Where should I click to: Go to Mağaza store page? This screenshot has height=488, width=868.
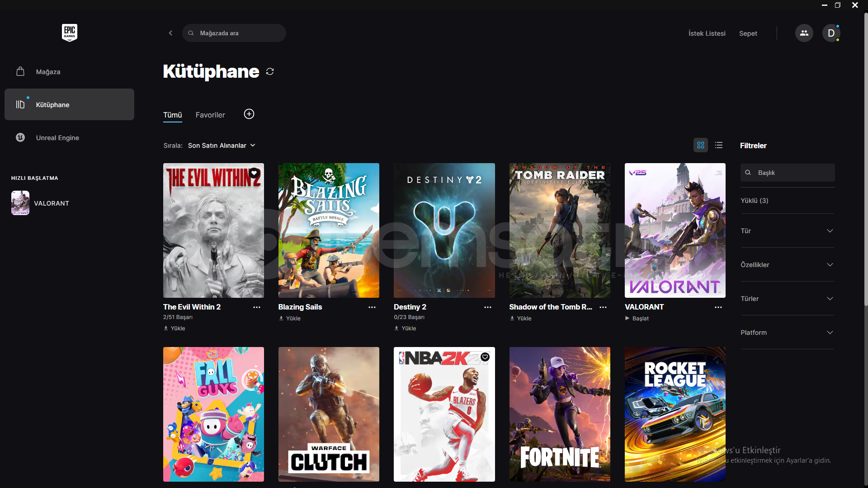[x=69, y=71]
